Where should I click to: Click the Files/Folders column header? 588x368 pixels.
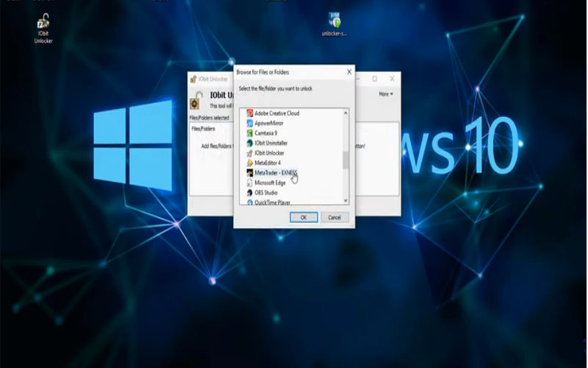204,129
